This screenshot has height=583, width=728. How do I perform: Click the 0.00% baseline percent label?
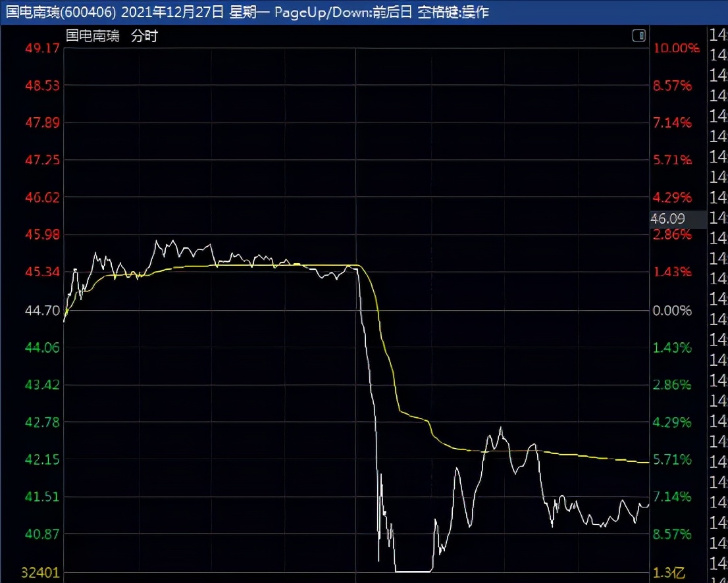(x=672, y=311)
